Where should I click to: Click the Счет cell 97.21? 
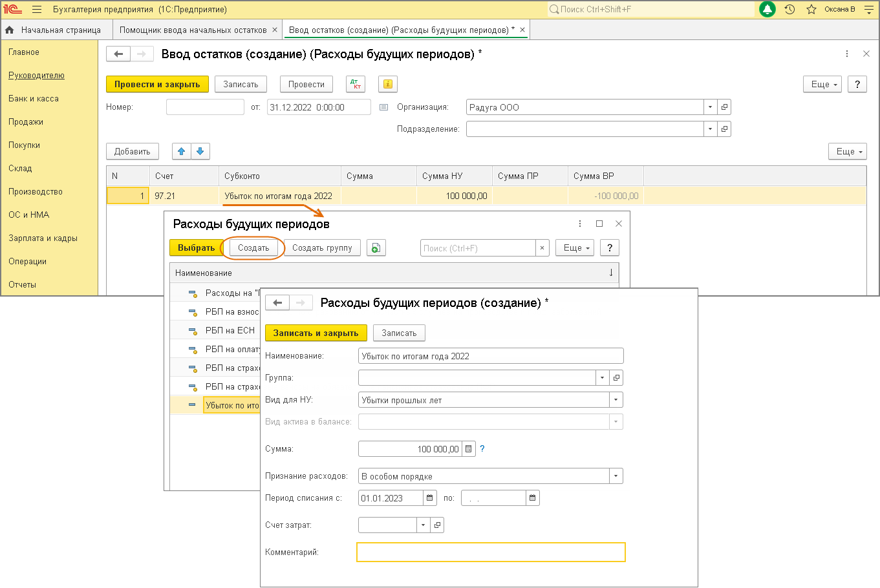pyautogui.click(x=184, y=196)
